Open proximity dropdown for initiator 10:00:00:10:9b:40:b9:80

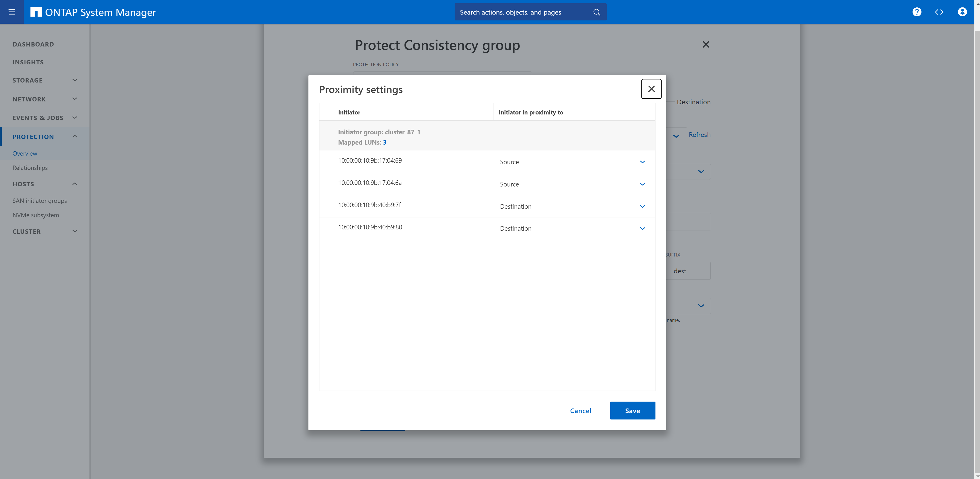[642, 229]
